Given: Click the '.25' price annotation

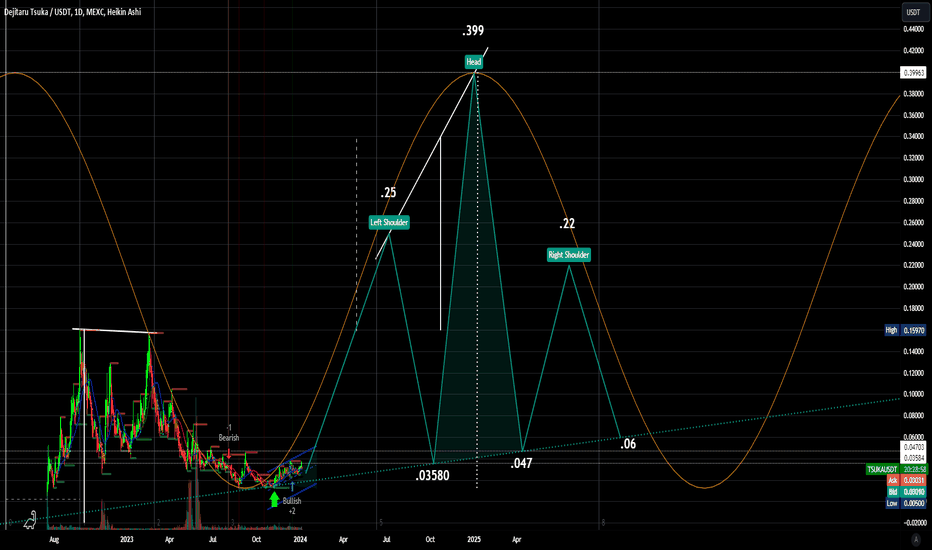Looking at the screenshot, I should click(x=388, y=192).
